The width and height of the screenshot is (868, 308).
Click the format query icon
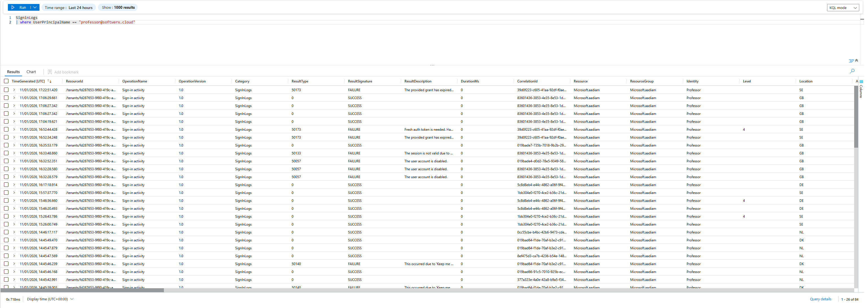click(x=851, y=61)
